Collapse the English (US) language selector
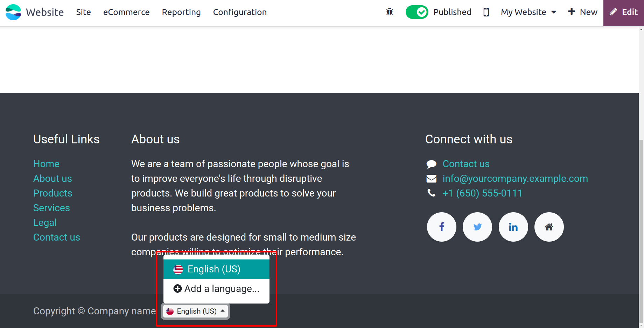This screenshot has width=644, height=328. point(196,311)
